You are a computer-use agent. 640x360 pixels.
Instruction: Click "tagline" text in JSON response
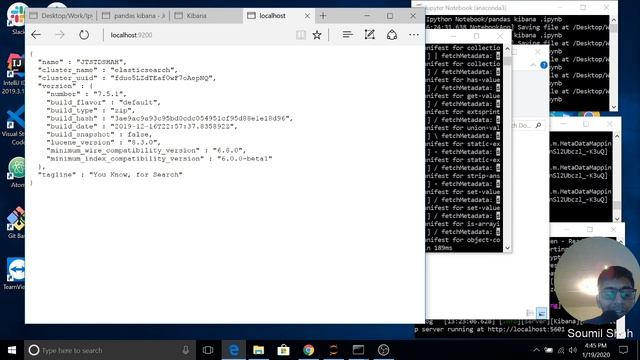(x=57, y=174)
